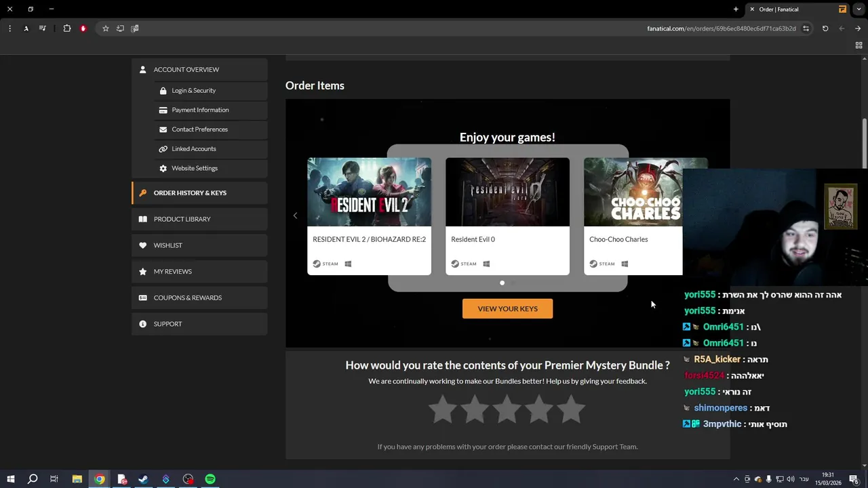Click the translate page icon in address bar
This screenshot has height=488, width=868.
coord(135,28)
